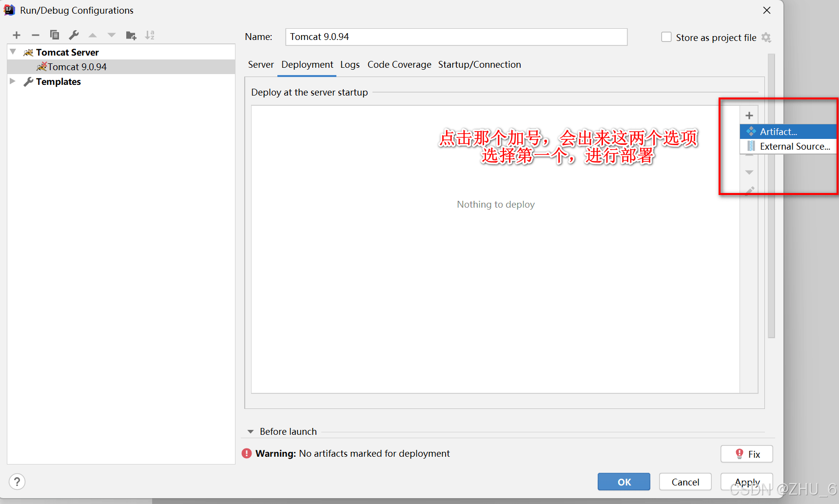
Task: Create a new folder for configurations
Action: [x=131, y=35]
